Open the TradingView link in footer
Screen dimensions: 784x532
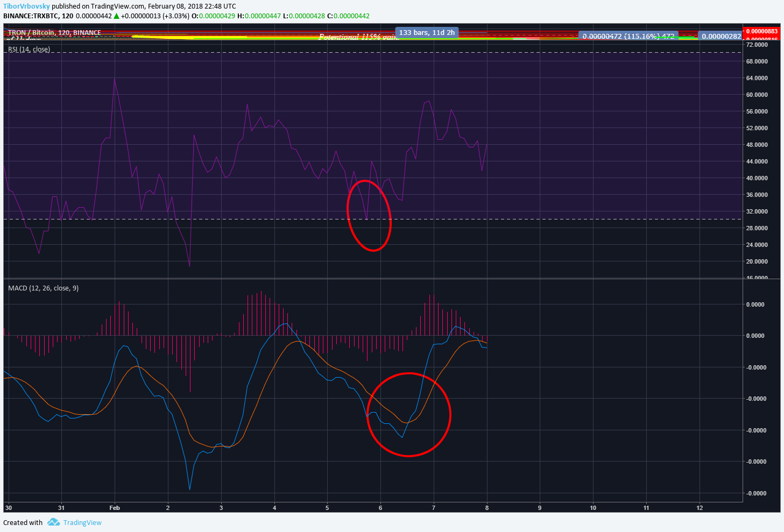[x=82, y=522]
